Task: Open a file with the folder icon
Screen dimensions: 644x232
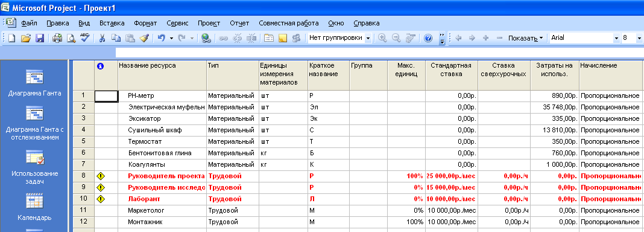Action: [x=26, y=38]
